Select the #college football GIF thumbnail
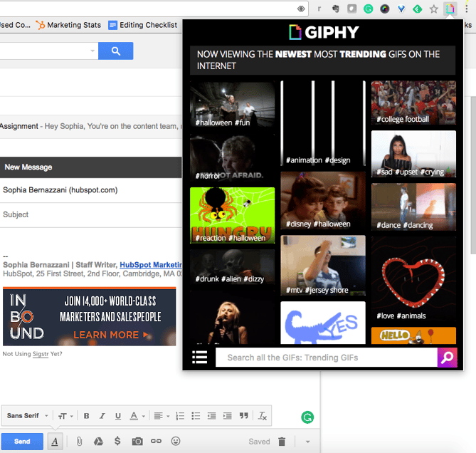This screenshot has width=476, height=453. point(413,103)
